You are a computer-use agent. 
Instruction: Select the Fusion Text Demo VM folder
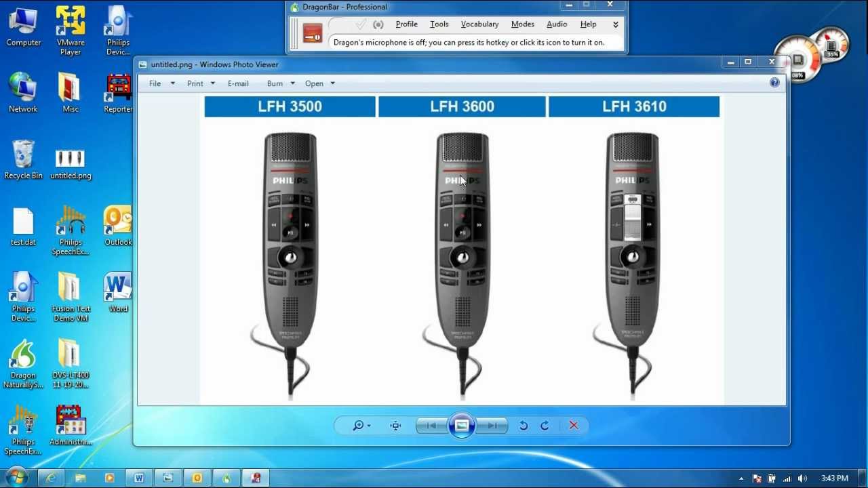point(71,298)
